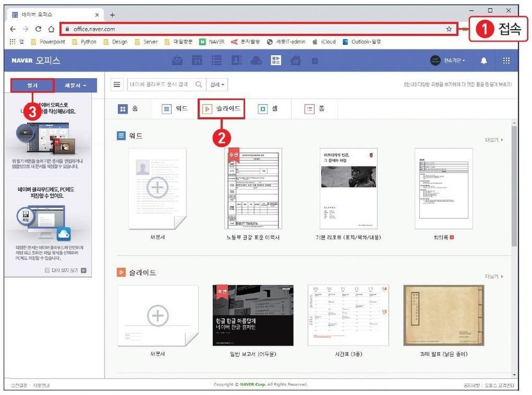
Task: Open the notice link about form types
Action: tap(458, 85)
